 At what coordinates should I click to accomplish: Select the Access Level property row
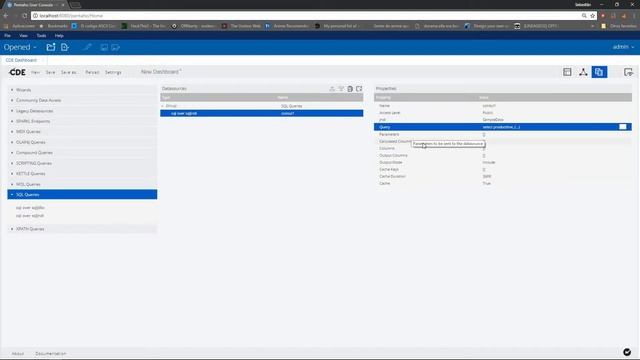click(x=503, y=113)
